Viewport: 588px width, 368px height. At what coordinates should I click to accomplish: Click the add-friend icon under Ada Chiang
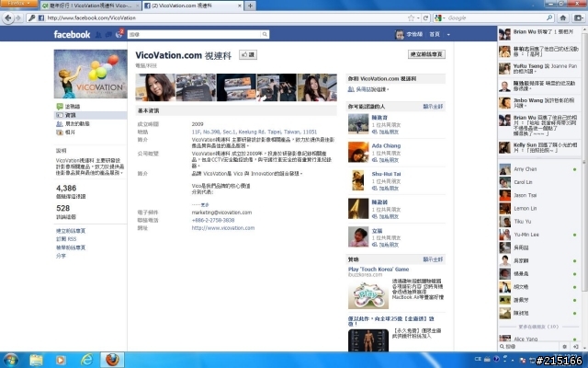coord(375,160)
